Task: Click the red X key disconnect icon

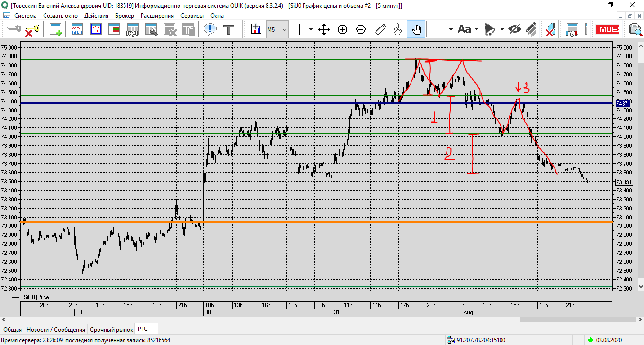Action: 32,30
